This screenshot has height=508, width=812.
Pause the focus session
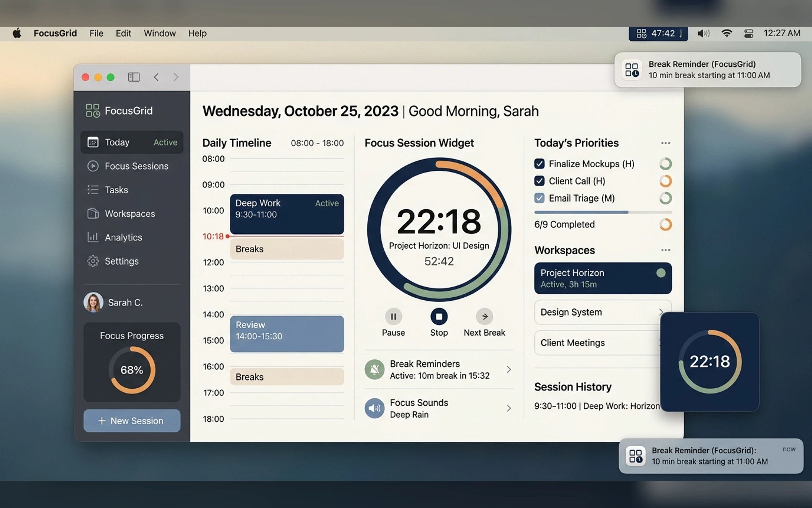pyautogui.click(x=393, y=317)
